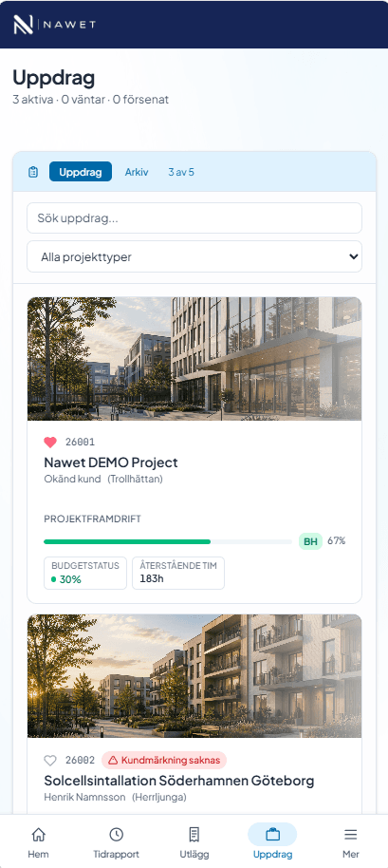Select the Uppdrag briefcase icon in bottom bar

click(x=272, y=834)
